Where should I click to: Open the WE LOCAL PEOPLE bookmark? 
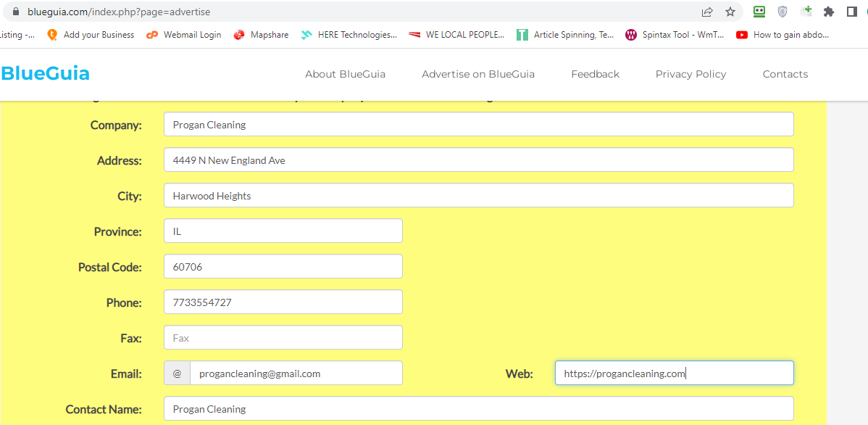pyautogui.click(x=456, y=34)
